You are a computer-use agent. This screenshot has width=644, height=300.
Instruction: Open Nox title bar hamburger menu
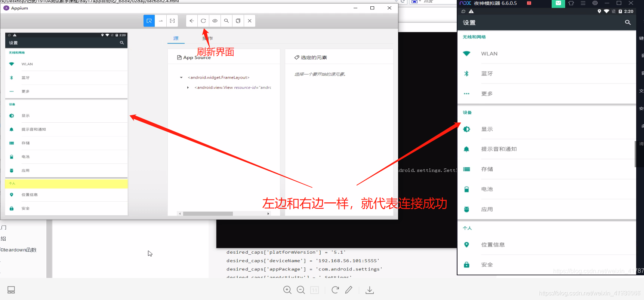coord(583,3)
